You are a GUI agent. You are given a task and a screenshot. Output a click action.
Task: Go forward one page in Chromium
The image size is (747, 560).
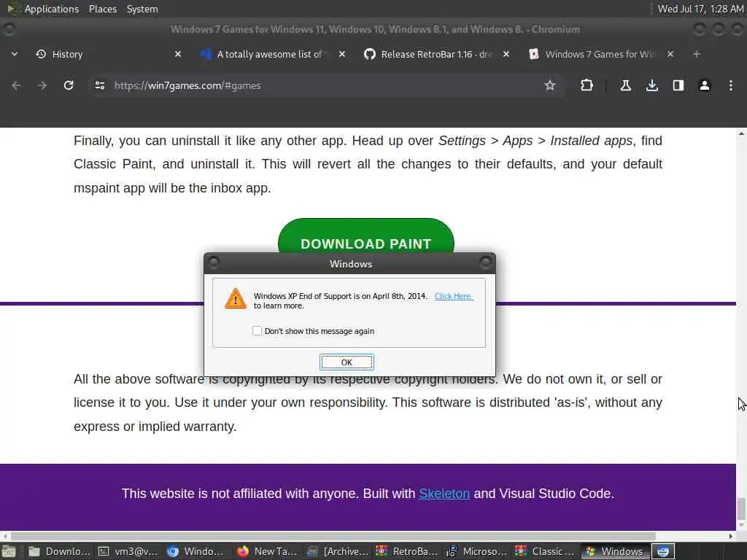tap(42, 86)
